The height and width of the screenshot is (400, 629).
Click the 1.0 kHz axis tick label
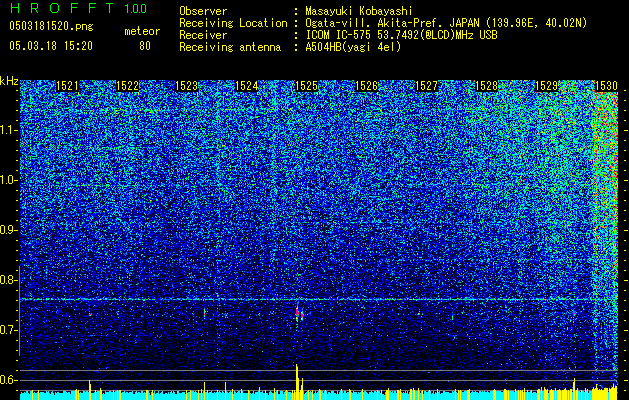coord(8,181)
